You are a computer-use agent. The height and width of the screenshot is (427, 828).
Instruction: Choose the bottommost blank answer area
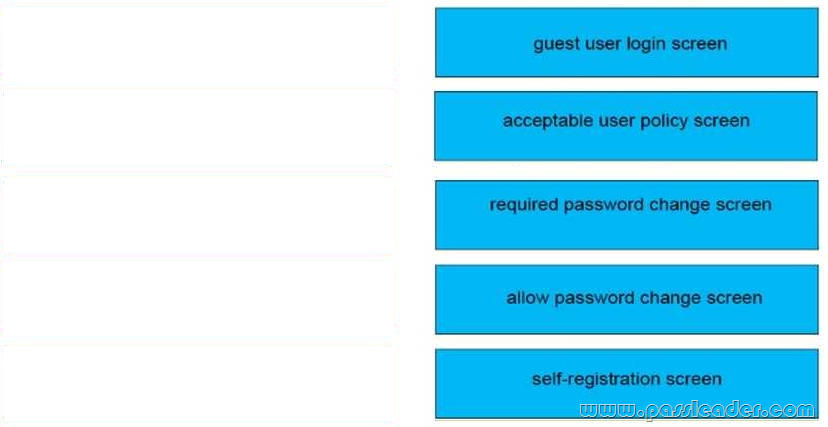[x=196, y=384]
